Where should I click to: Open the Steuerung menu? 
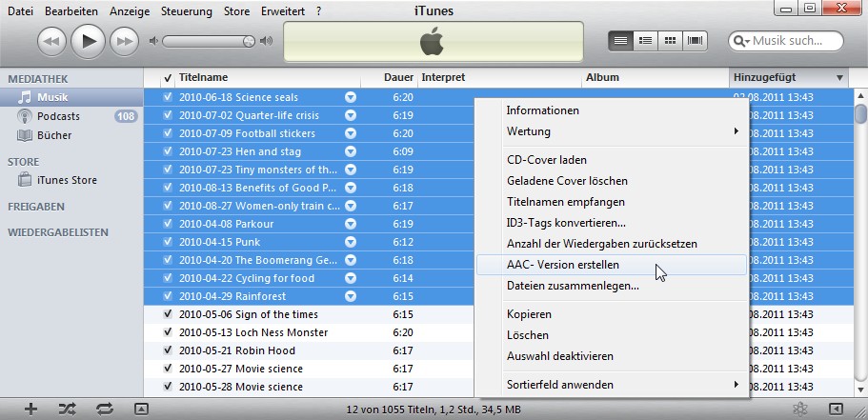pos(187,11)
